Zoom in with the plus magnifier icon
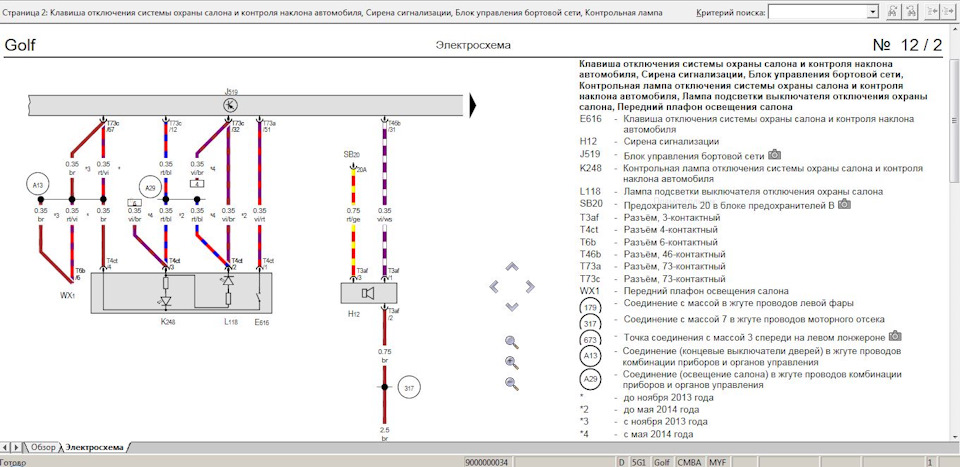The height and width of the screenshot is (467, 960). (x=512, y=363)
